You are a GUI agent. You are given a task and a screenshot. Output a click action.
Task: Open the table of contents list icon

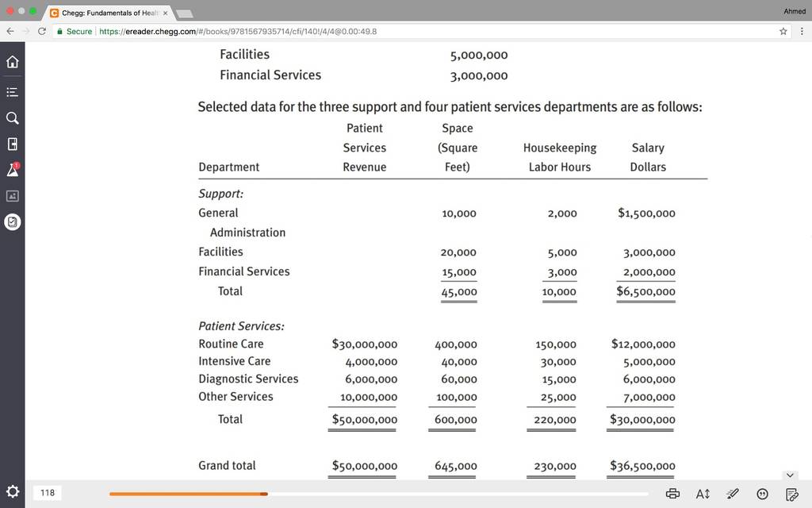(x=13, y=92)
